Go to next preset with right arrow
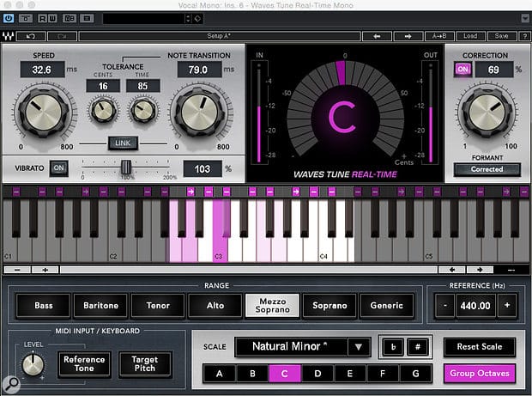 coord(408,36)
